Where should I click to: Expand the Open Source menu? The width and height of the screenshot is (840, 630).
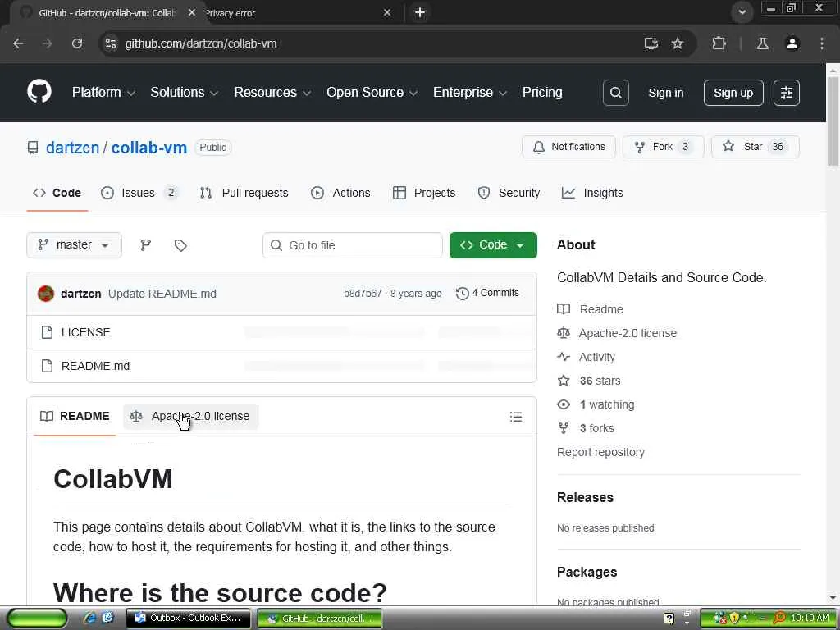click(x=372, y=92)
